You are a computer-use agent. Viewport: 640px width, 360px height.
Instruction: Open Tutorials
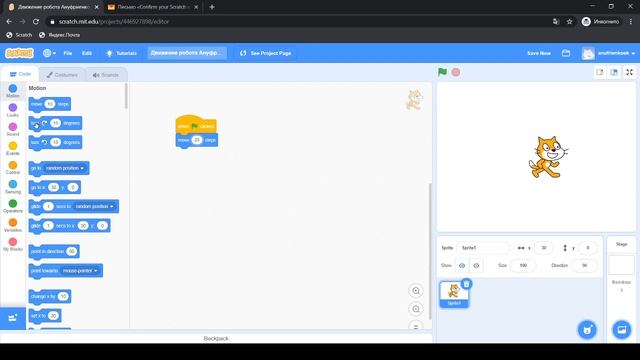tap(121, 53)
